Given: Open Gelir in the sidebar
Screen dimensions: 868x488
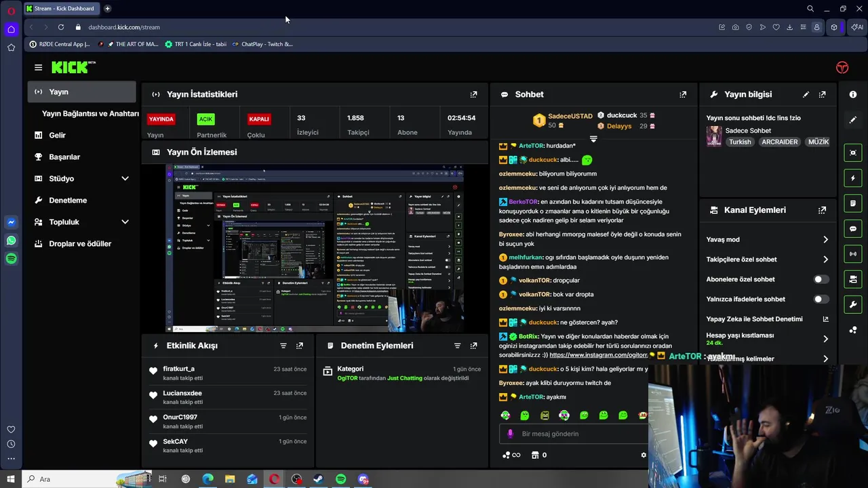Looking at the screenshot, I should 58,135.
